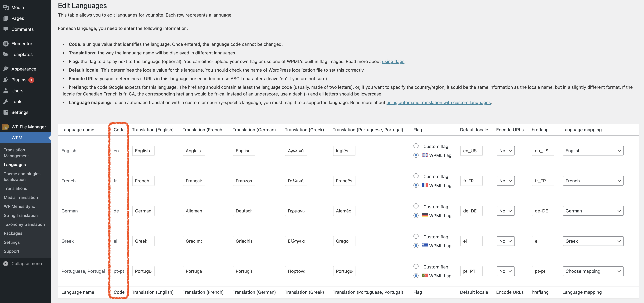Select WPML flag for French
This screenshot has height=303, width=644.
point(416,185)
